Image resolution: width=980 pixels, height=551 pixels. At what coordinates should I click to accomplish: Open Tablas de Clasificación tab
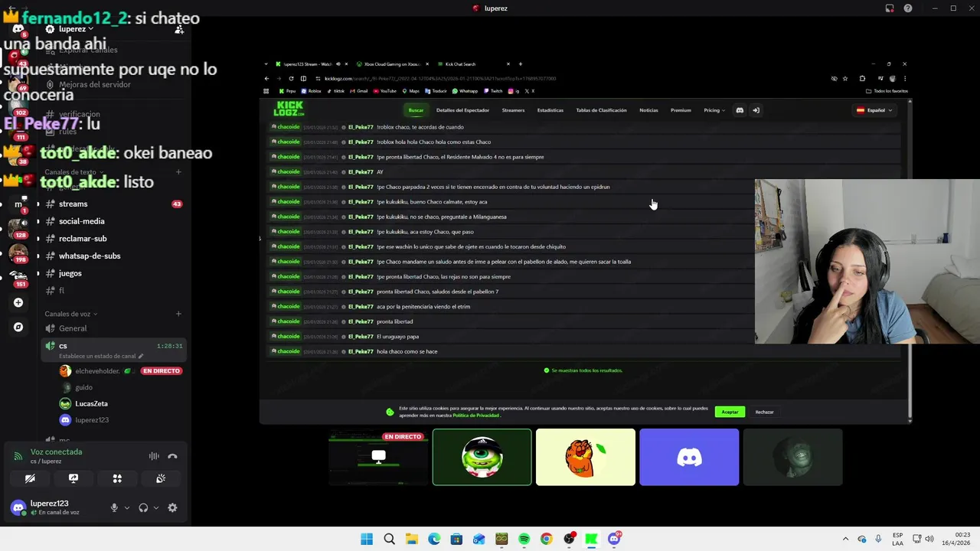click(601, 110)
